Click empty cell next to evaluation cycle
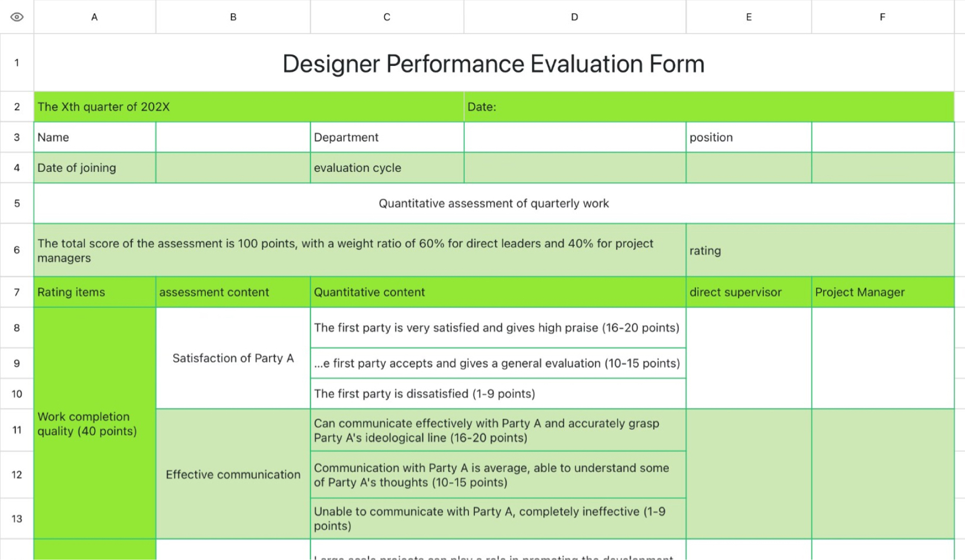Viewport: 965px width, 560px height. point(575,168)
